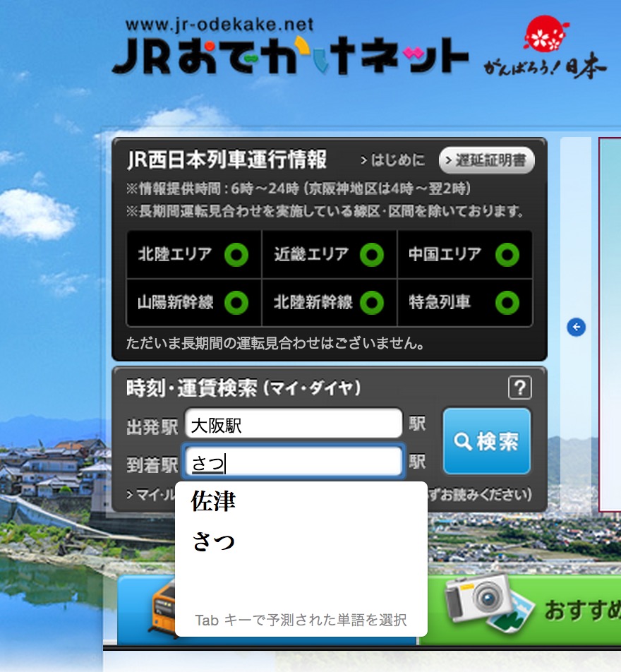Click the blue left arrow circle button
Viewport: 621px width, 672px height.
[x=576, y=327]
